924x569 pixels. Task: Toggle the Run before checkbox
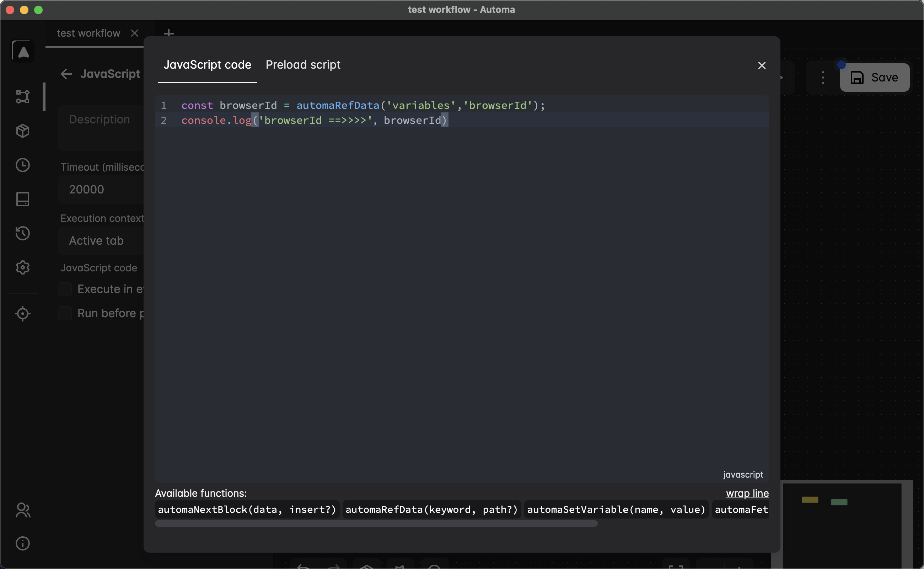coord(65,313)
